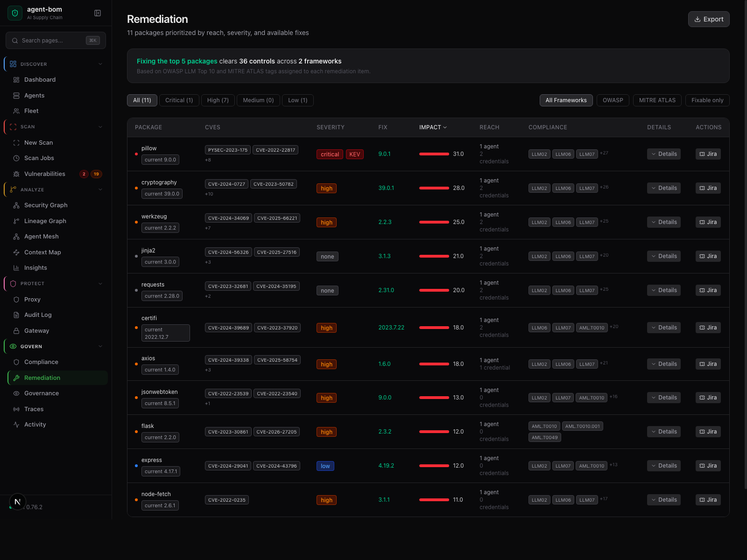Click the CVE-2022-0235 tag on node-fetch
This screenshot has height=560, width=747.
coord(227,500)
